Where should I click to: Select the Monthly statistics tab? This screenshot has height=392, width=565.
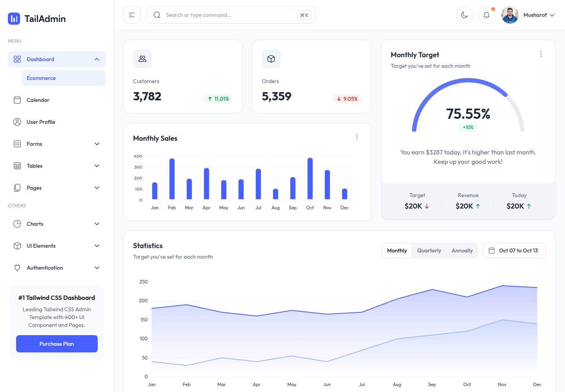click(x=397, y=250)
